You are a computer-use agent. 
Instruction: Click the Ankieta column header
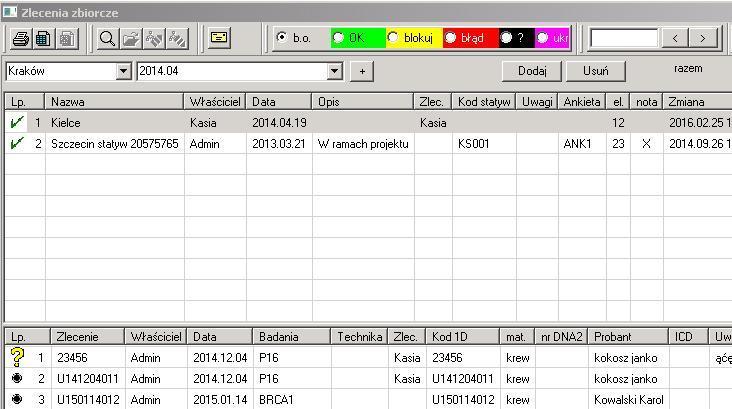(582, 101)
